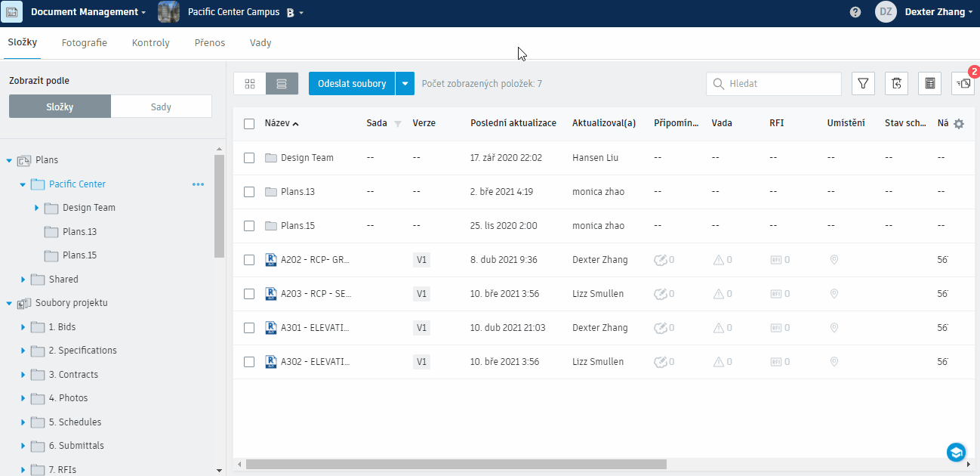Expand the Shared tree folder
The image size is (980, 476).
point(23,280)
